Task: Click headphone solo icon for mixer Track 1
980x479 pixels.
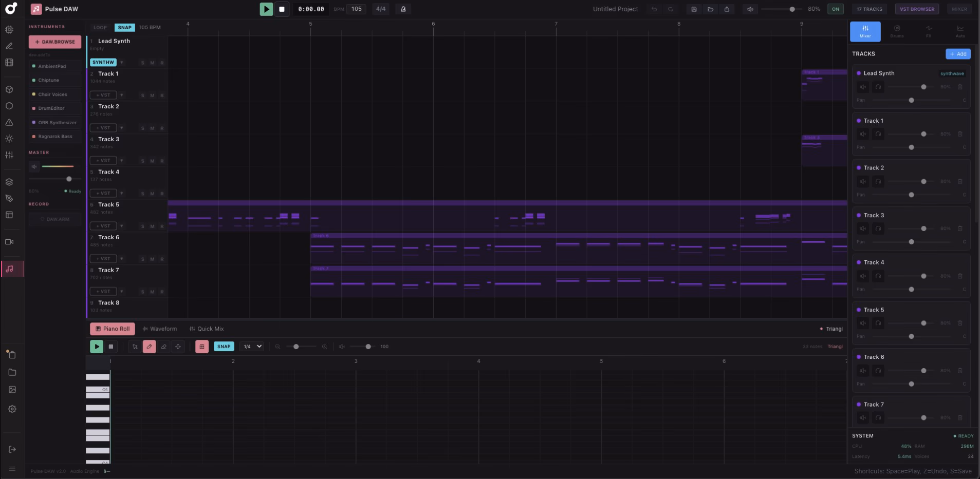Action: 878,134
